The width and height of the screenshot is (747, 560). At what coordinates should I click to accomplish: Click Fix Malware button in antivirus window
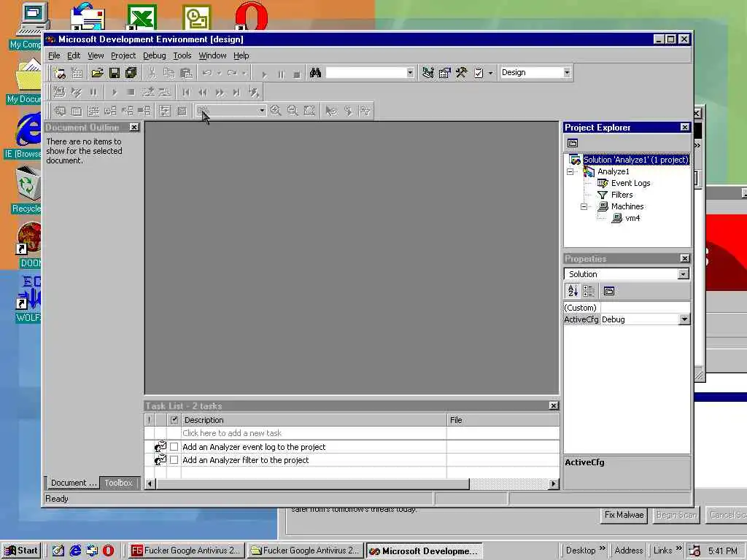pyautogui.click(x=624, y=515)
